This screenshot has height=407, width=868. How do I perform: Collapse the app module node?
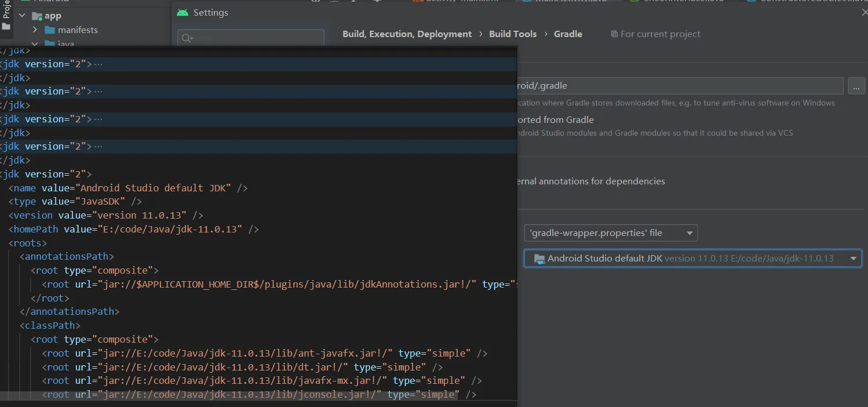[x=22, y=16]
